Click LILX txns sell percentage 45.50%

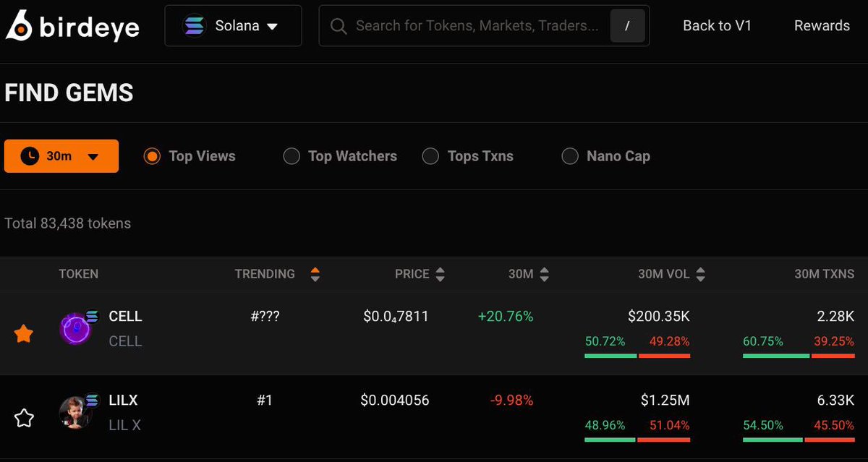pos(834,425)
